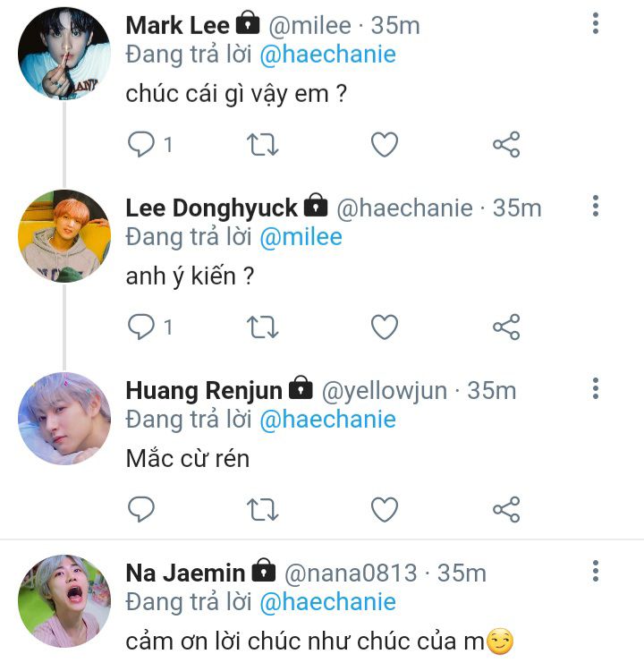Screen dimensions: 644x671
Task: Share Lee Donghyuck's tweet
Action: click(x=506, y=327)
